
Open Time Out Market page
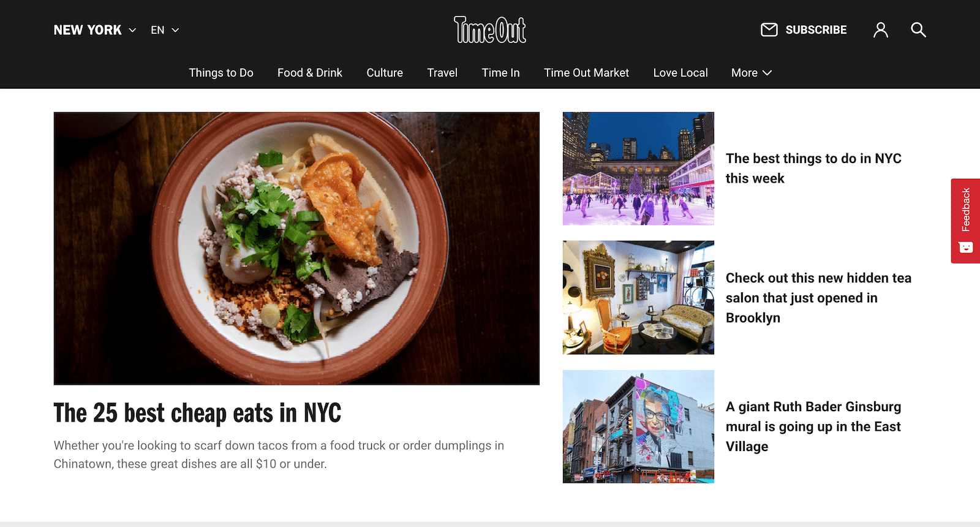(586, 72)
